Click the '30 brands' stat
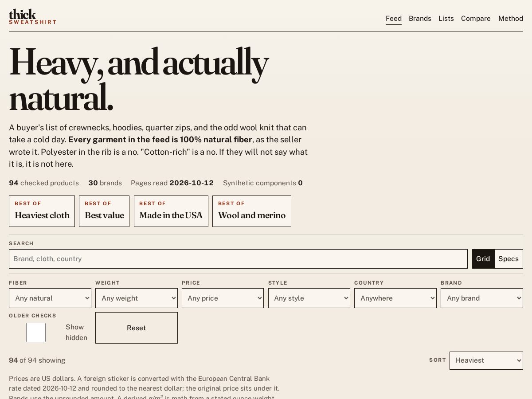This screenshot has height=399, width=532. 105,183
